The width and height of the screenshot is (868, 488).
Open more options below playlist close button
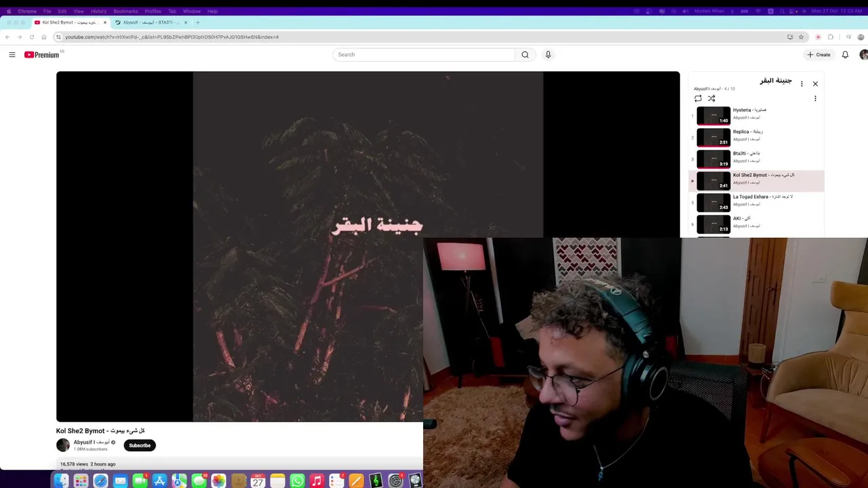(815, 98)
